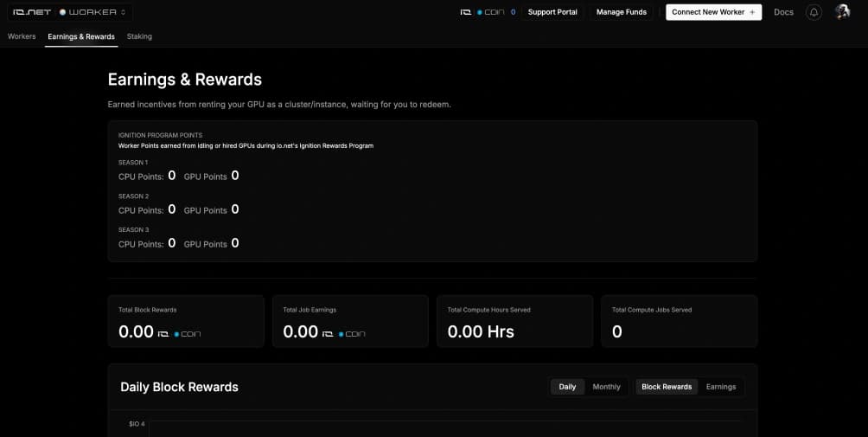This screenshot has height=437, width=868.
Task: Select the Earnings & Rewards tab
Action: [81, 36]
